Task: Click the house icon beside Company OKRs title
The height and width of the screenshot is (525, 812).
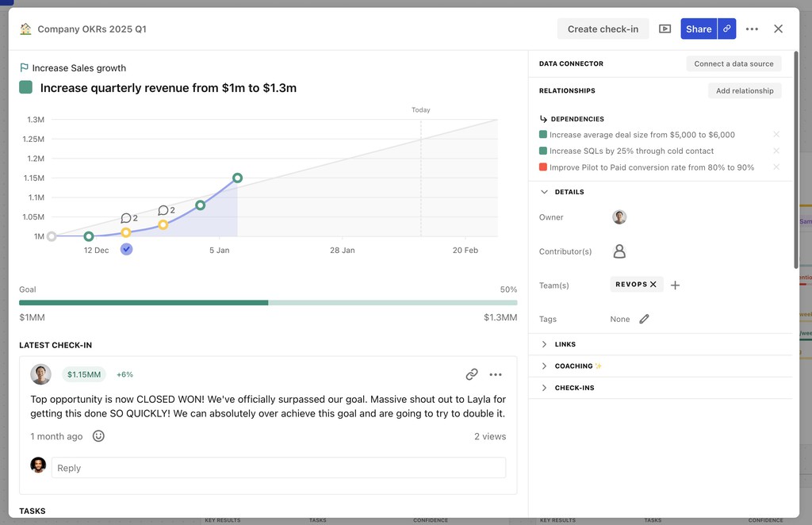Action: tap(25, 29)
